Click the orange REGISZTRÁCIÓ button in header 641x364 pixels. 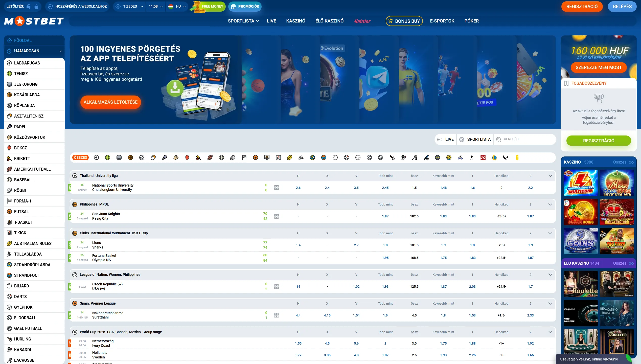[582, 7]
